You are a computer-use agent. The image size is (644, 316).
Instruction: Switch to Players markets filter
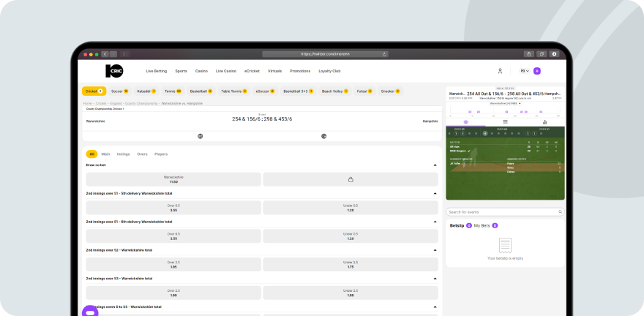click(x=161, y=154)
